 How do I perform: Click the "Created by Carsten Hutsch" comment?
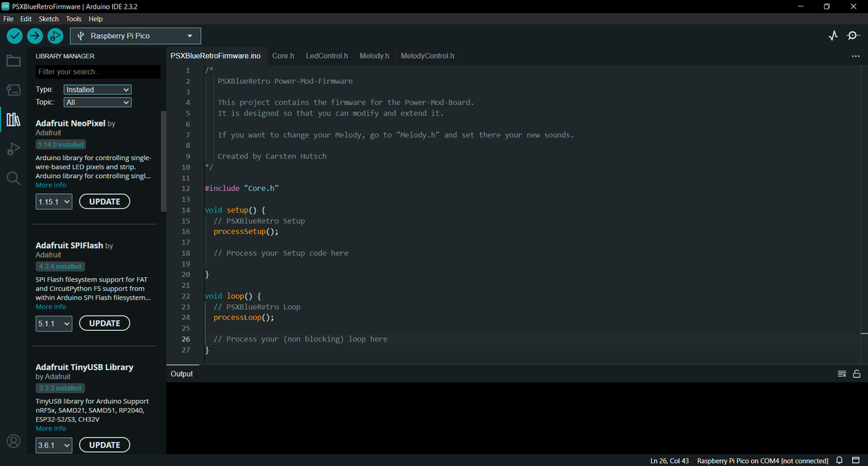coord(272,156)
